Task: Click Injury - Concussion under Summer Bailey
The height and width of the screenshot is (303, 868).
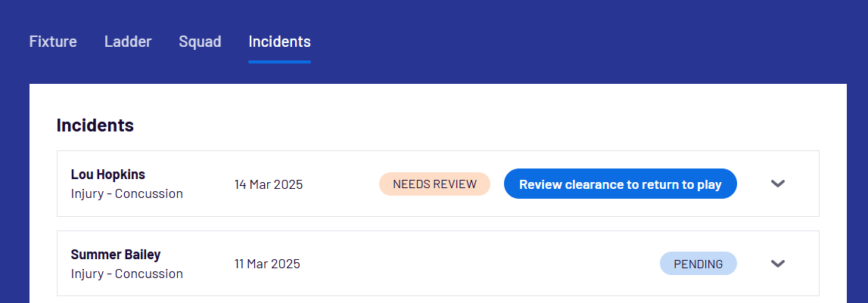Action: click(x=127, y=274)
